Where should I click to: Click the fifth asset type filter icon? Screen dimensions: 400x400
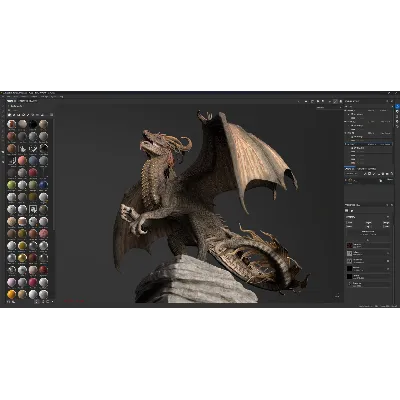click(28, 115)
